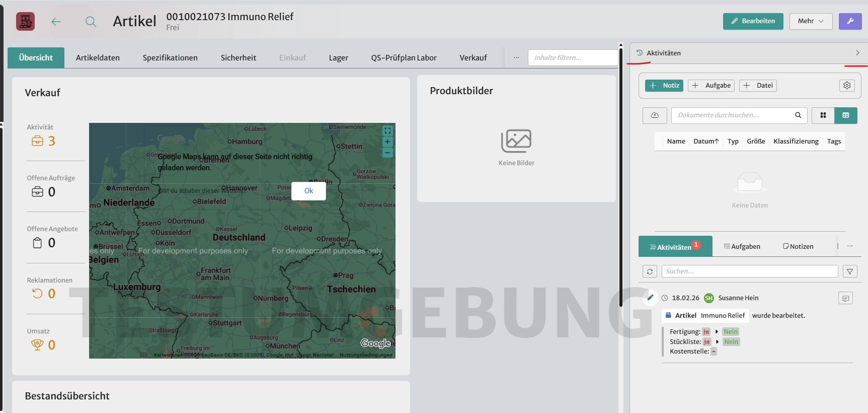This screenshot has width=868, height=413.
Task: Click the Offene Angebote clipboard icon
Action: (x=37, y=243)
